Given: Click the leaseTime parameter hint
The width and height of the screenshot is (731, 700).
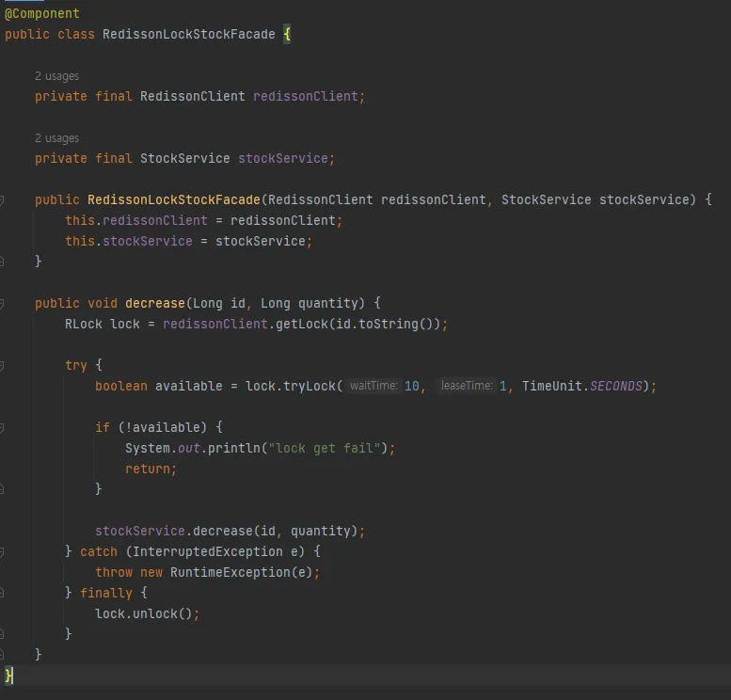Looking at the screenshot, I should (467, 386).
